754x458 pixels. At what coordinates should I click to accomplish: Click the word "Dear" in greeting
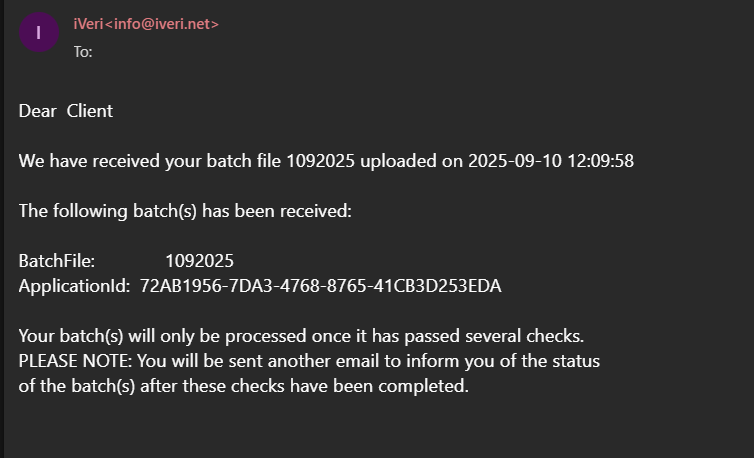coord(38,111)
